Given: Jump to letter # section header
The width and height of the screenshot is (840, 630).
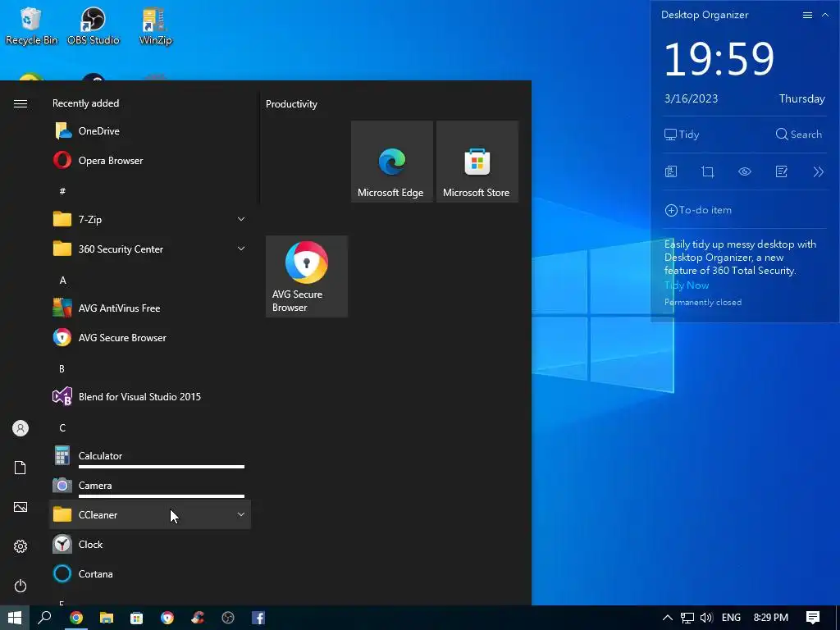Looking at the screenshot, I should (62, 190).
